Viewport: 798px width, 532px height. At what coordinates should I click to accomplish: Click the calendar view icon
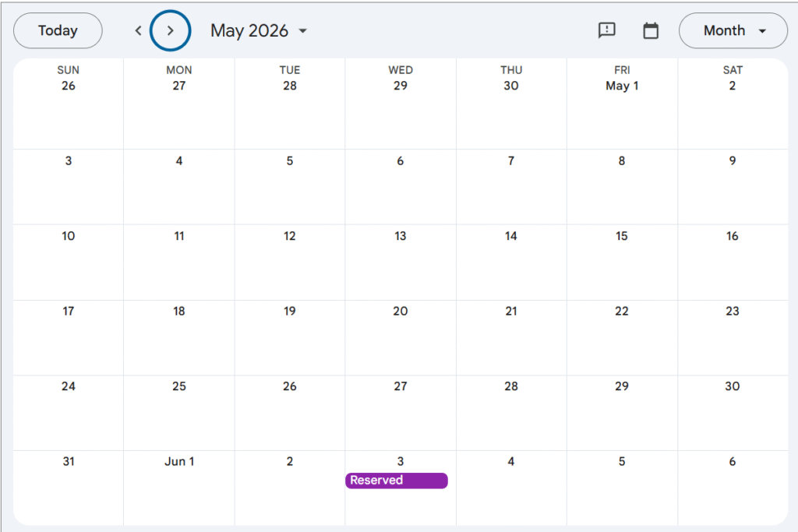(x=651, y=30)
